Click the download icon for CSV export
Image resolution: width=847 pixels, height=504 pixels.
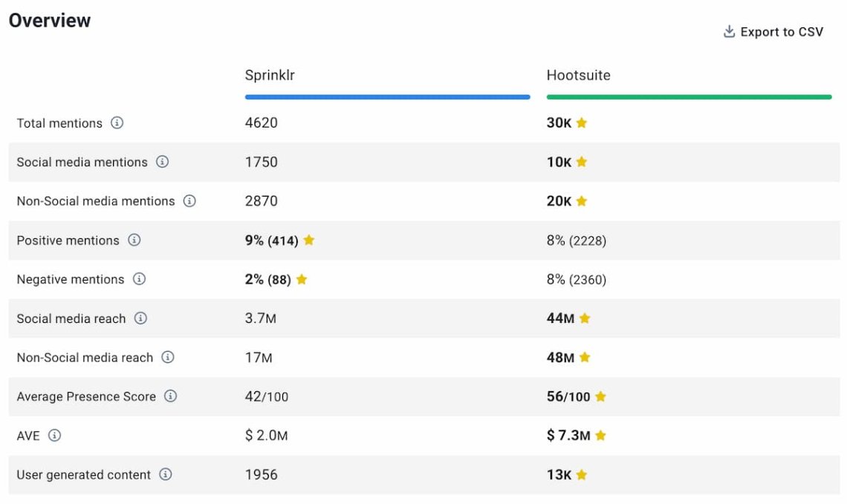729,32
